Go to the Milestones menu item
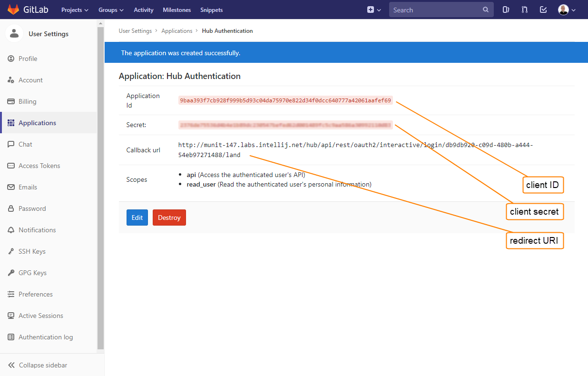 tap(176, 10)
